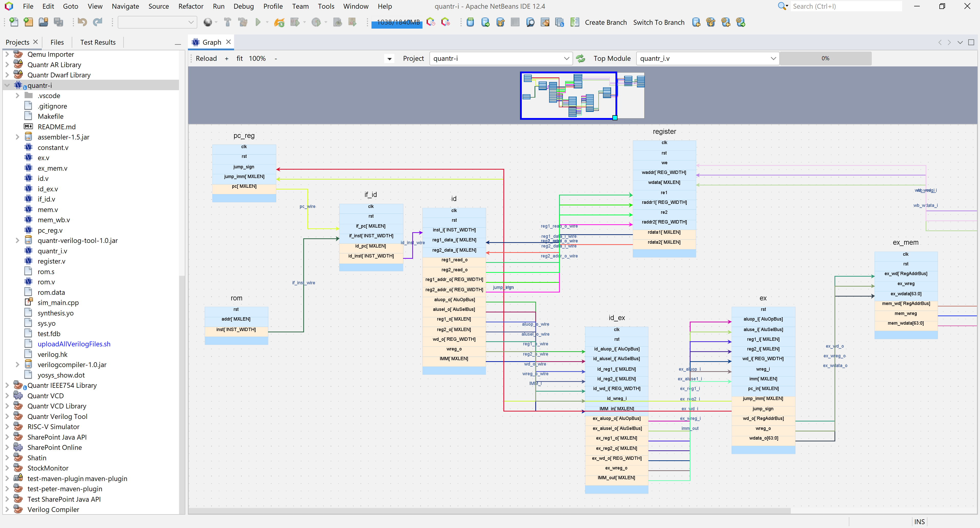Click the Search (Ctrl+I) input field
This screenshot has width=980, height=528.
tap(846, 6)
